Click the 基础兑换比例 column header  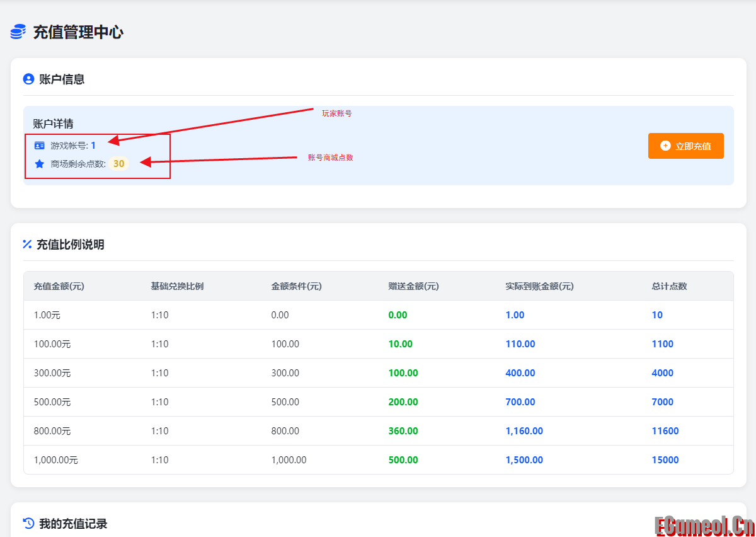point(177,286)
